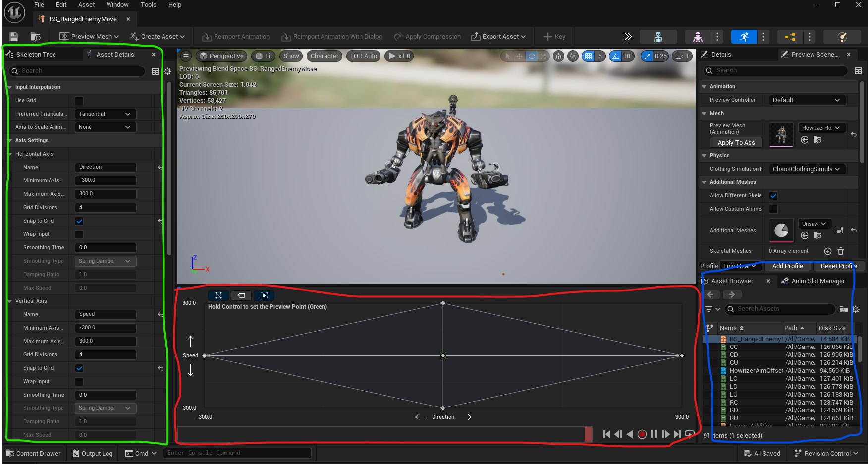868x464 pixels.
Task: Select the viewport Select mode arrow tool
Action: point(507,56)
